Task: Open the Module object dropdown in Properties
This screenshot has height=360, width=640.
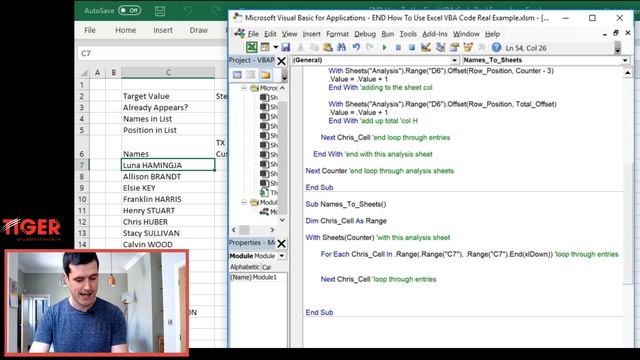Action: point(282,256)
